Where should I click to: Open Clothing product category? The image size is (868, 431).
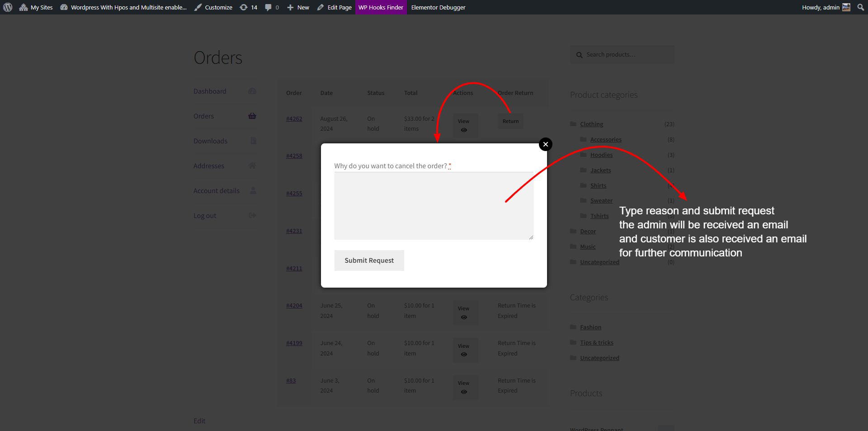pyautogui.click(x=591, y=124)
